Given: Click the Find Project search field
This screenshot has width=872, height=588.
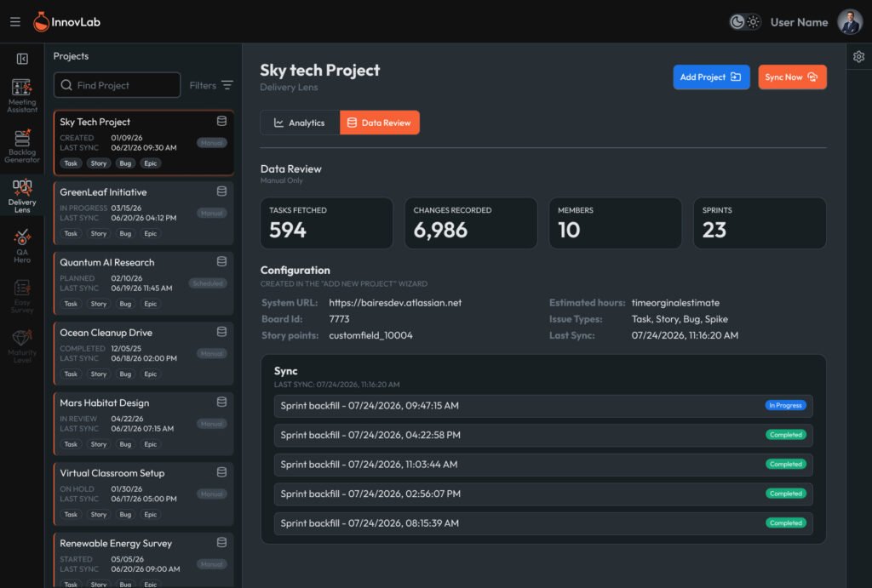Looking at the screenshot, I should pos(117,85).
